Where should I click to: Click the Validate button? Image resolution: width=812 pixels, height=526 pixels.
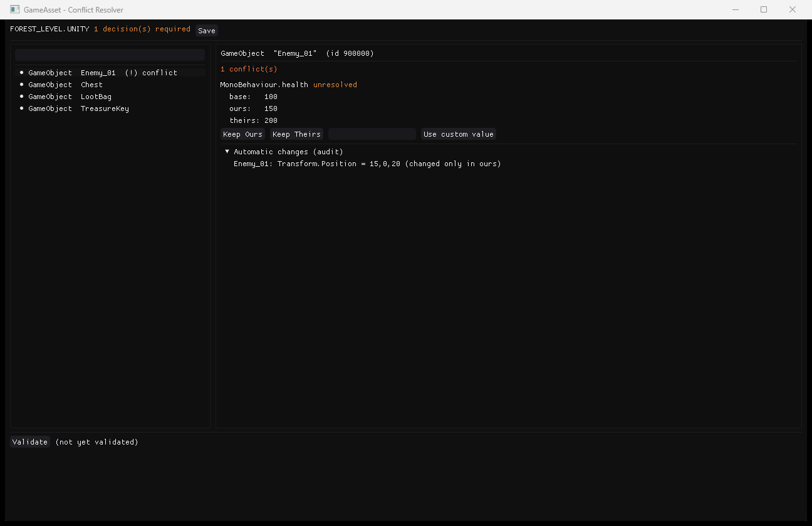pyautogui.click(x=30, y=442)
